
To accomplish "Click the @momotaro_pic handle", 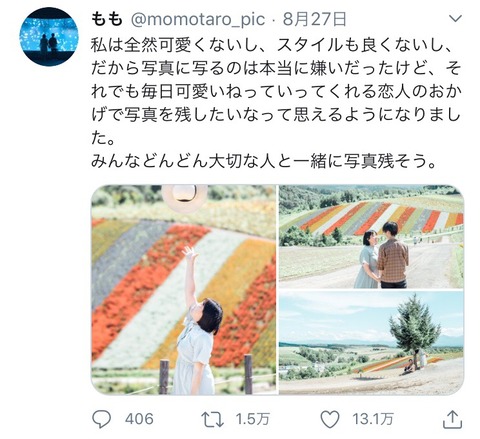I will (198, 20).
